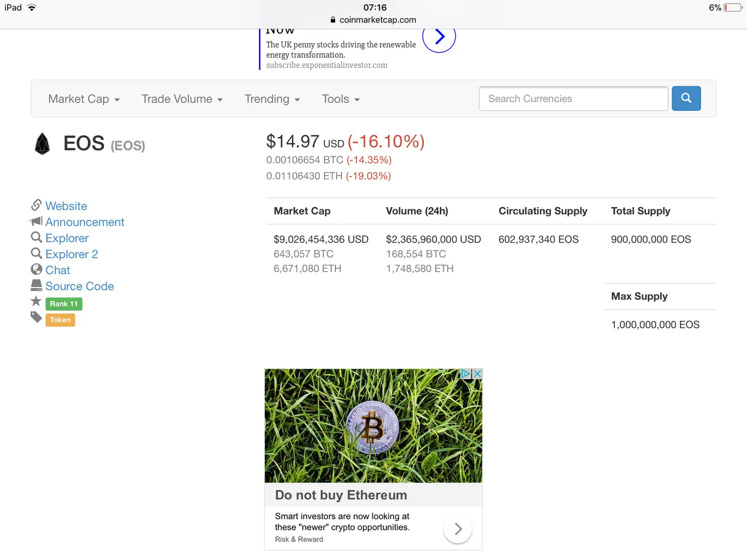Click the AdChoices triangle icon on ad
Screen dimensions: 747x560
[x=466, y=374]
